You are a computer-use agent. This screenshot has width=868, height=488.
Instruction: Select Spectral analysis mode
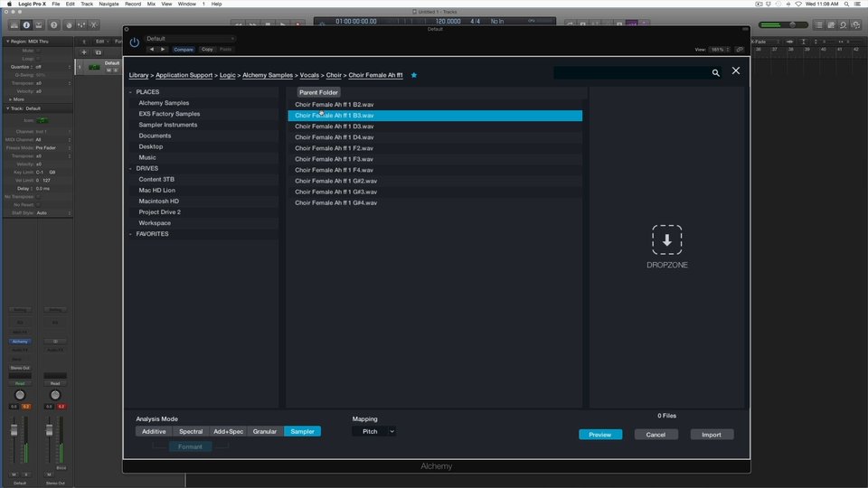tap(191, 432)
